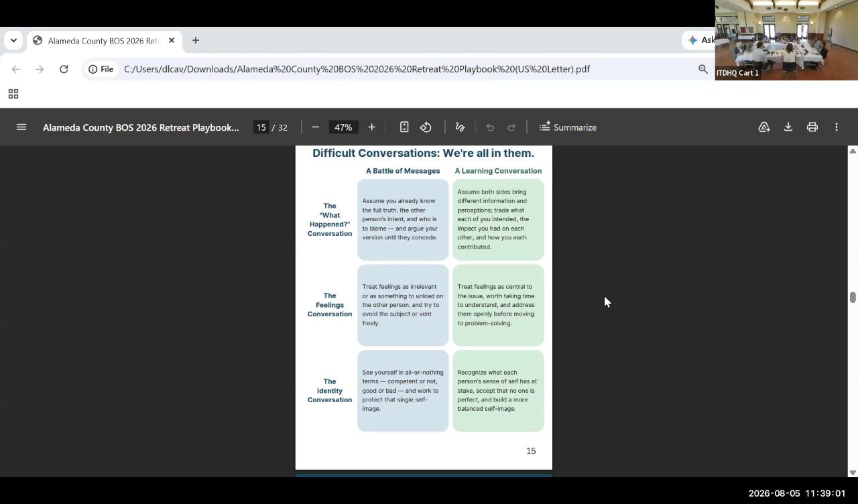The height and width of the screenshot is (504, 858).
Task: Select the draw annotation tool
Action: 460,127
